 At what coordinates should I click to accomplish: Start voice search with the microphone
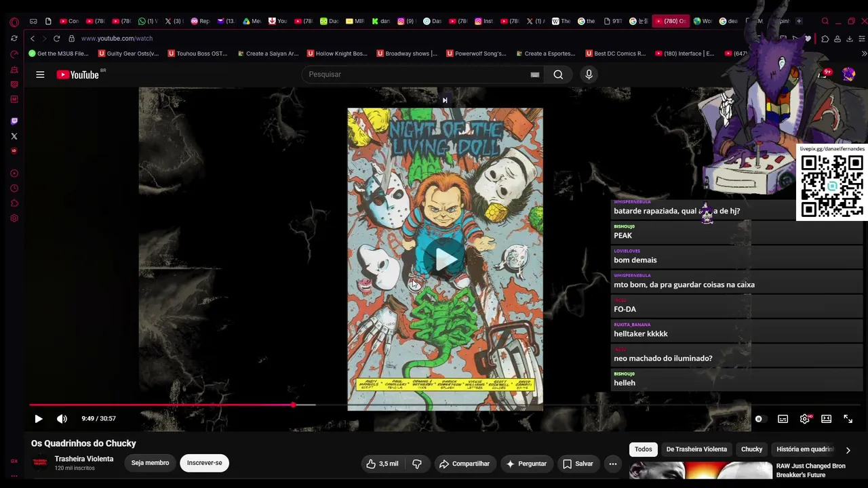589,75
